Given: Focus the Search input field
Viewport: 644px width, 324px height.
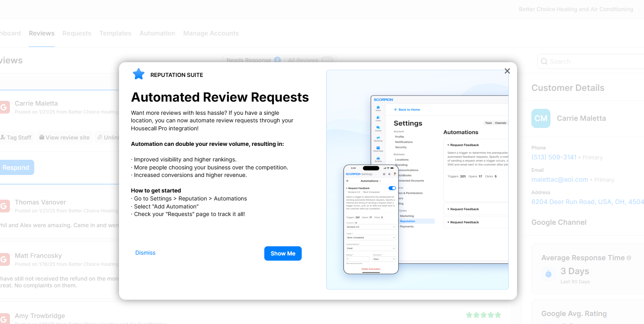Looking at the screenshot, I should coord(593,61).
